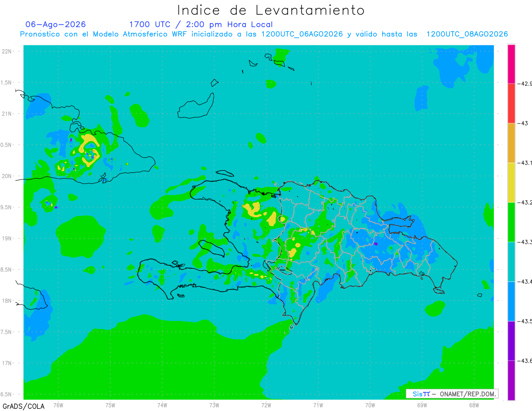Click the title "Indice de Levantamiento"
Image resolution: width=532 pixels, height=411 pixels.
(271, 10)
